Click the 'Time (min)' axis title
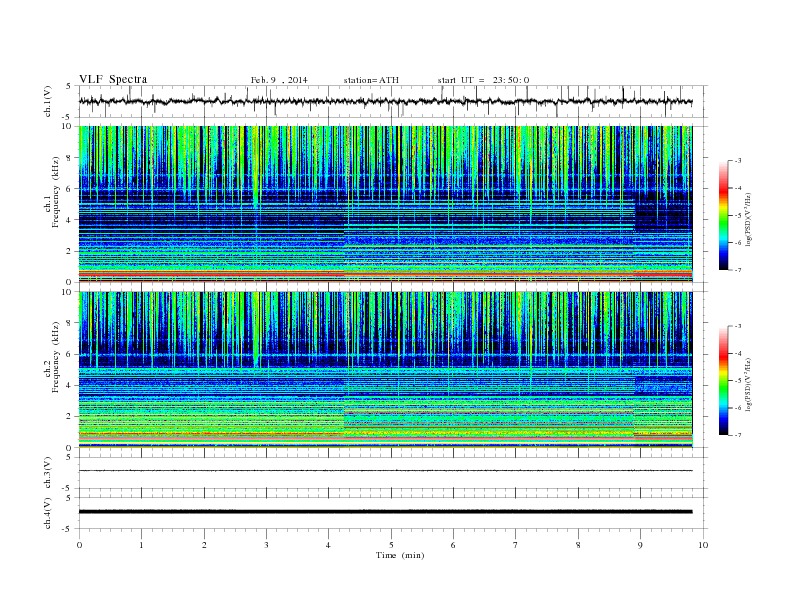 click(x=400, y=555)
